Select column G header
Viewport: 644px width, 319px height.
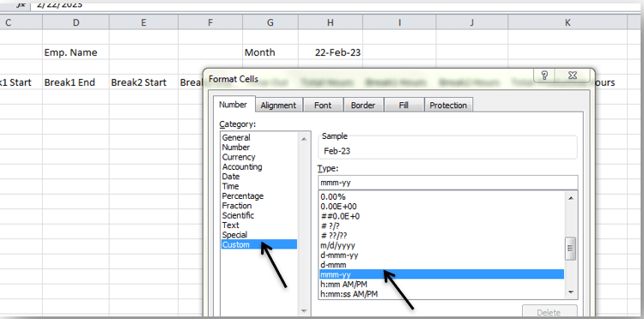coord(270,22)
